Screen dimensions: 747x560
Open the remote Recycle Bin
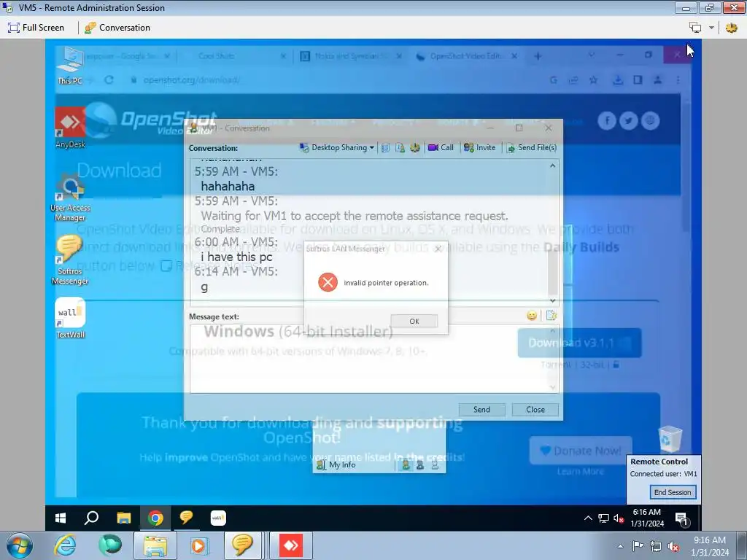click(670, 438)
